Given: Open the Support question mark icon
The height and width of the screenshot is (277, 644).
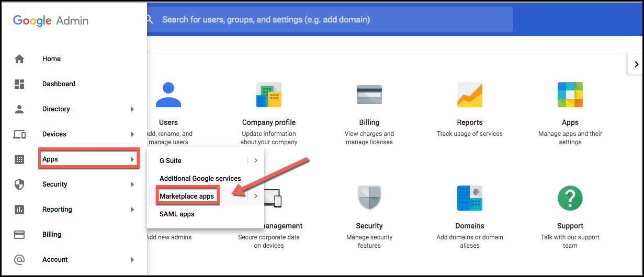Looking at the screenshot, I should click(570, 198).
